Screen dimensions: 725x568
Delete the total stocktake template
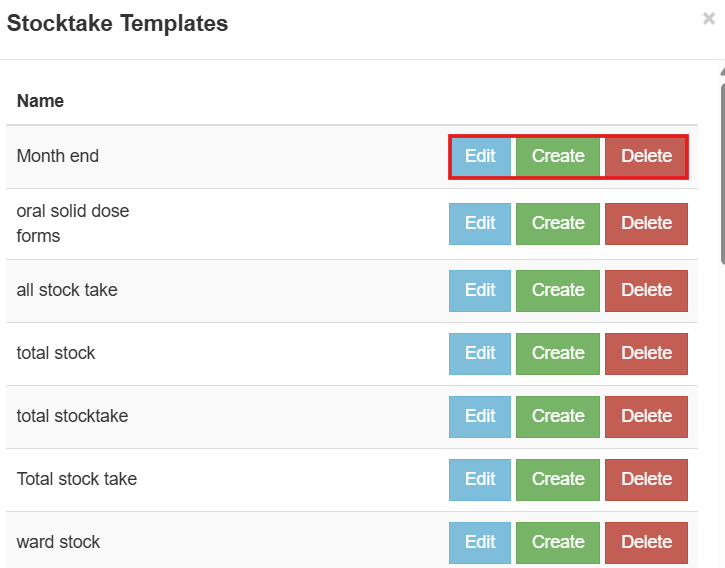coord(646,416)
